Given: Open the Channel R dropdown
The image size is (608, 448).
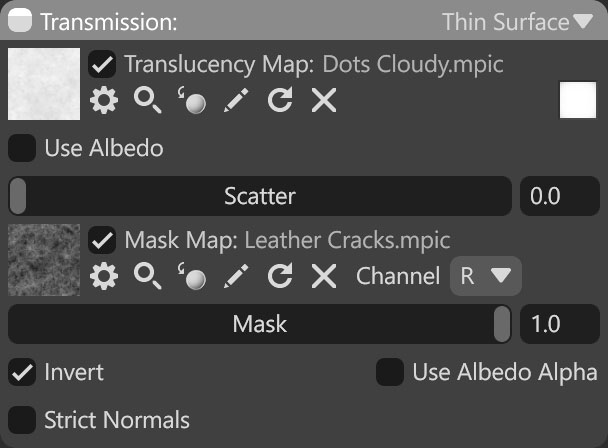Looking at the screenshot, I should [485, 276].
